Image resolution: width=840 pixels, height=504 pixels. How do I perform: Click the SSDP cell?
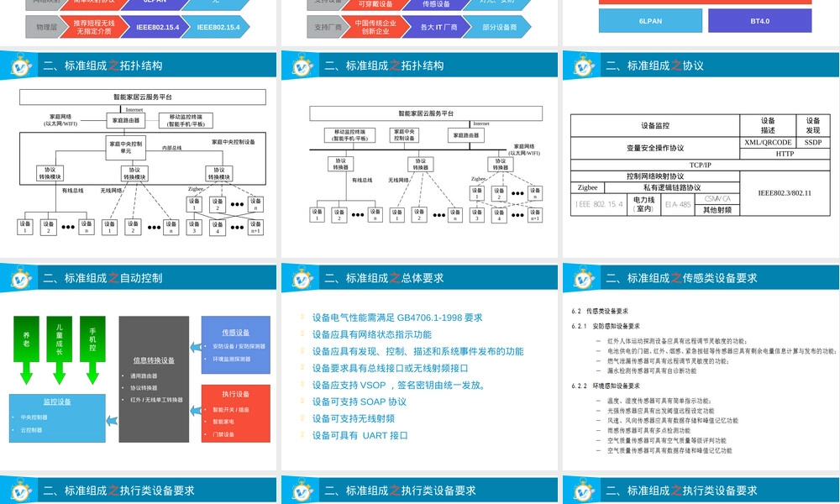point(812,143)
